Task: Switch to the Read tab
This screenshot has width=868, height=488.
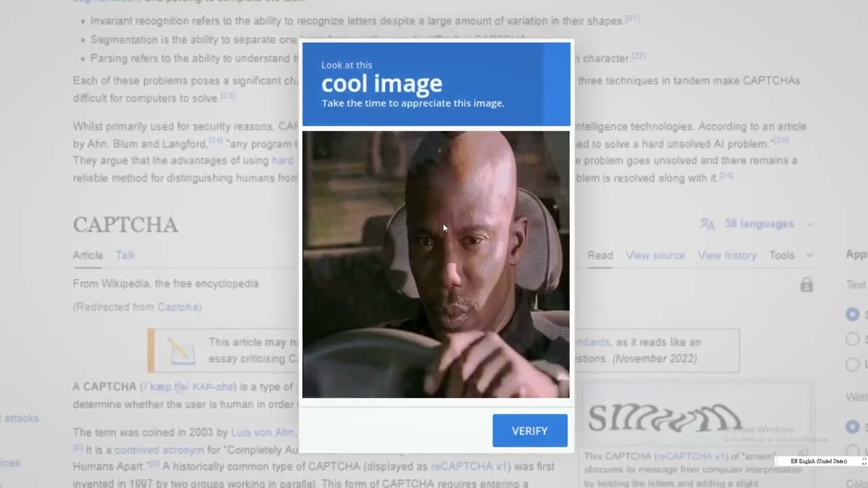Action: pos(599,255)
